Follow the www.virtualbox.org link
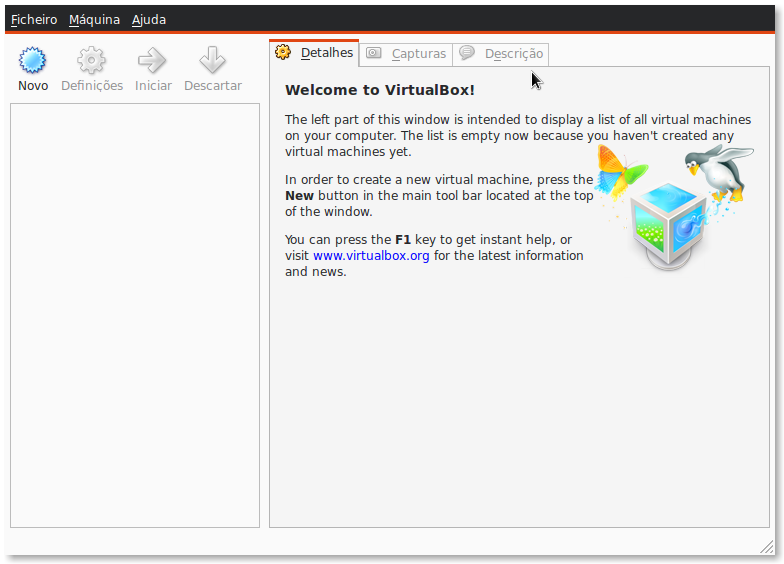The width and height of the screenshot is (784, 564). pos(371,256)
